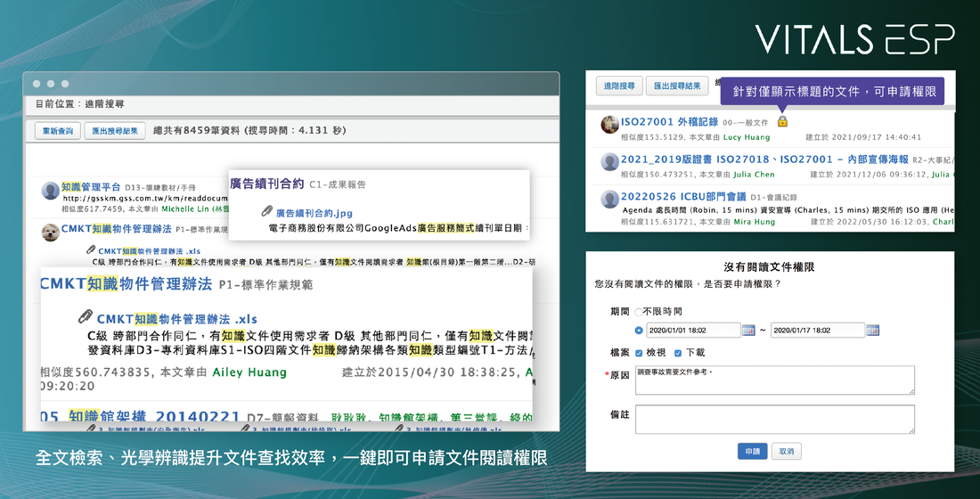This screenshot has width=980, height=499.
Task: Select the 不限時間 radio option
Action: 638,311
